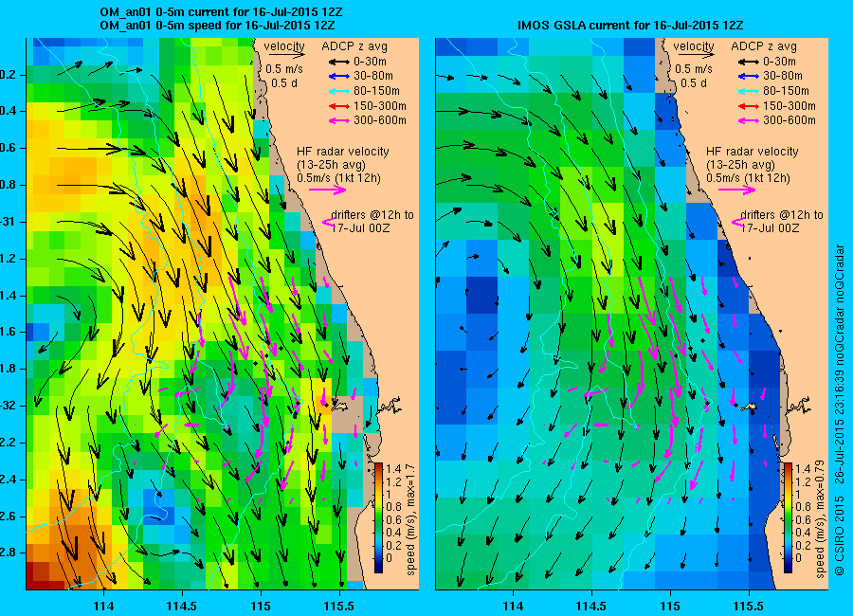Click the '114.5' longitude label under left map
The height and width of the screenshot is (616, 853).
coord(182,607)
